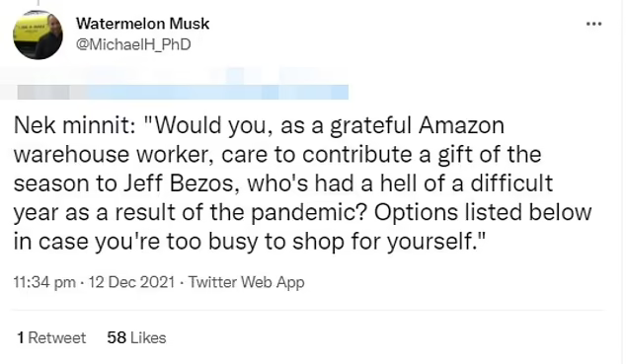Click the Likes label text
Image resolution: width=626 pixels, height=364 pixels.
[x=148, y=338]
